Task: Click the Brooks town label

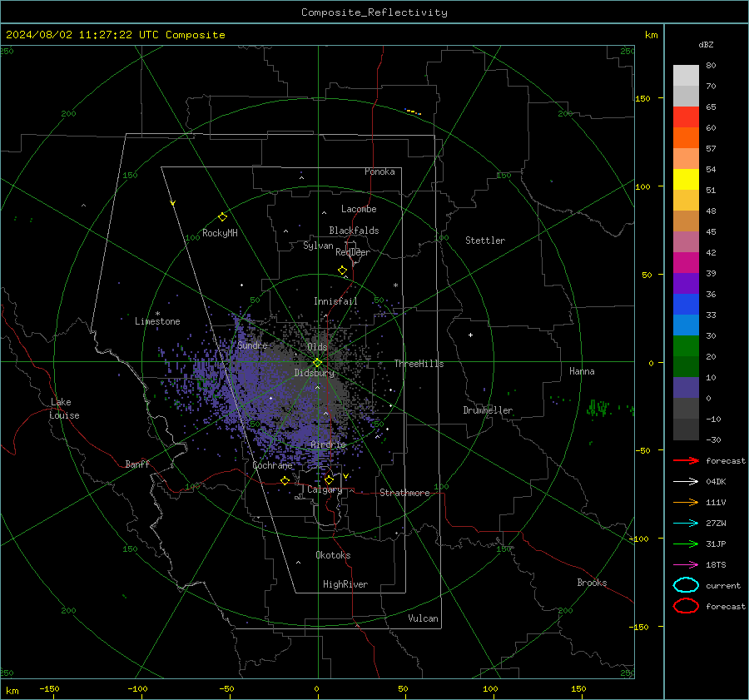Action: (592, 583)
